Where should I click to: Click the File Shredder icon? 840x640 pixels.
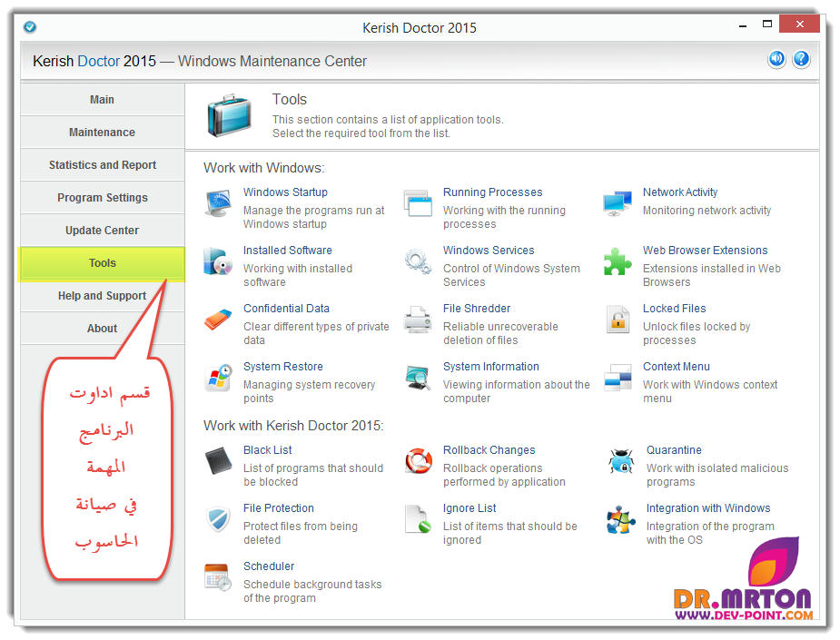418,320
